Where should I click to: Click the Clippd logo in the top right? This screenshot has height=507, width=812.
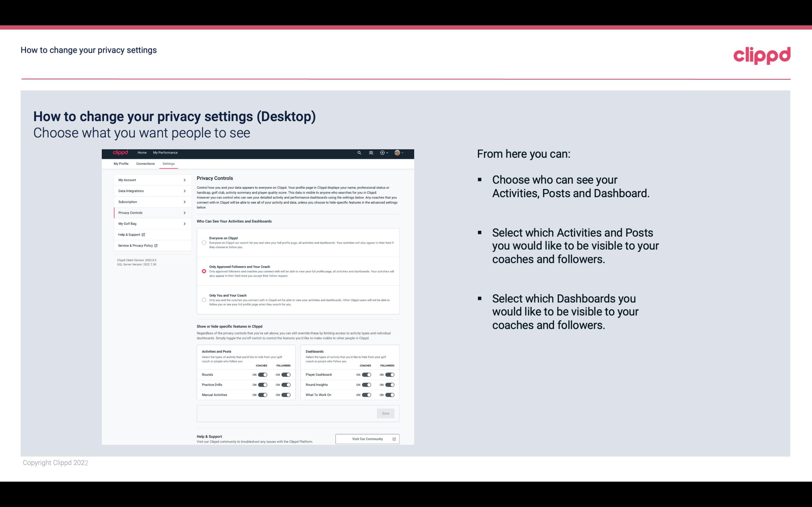[x=762, y=55]
